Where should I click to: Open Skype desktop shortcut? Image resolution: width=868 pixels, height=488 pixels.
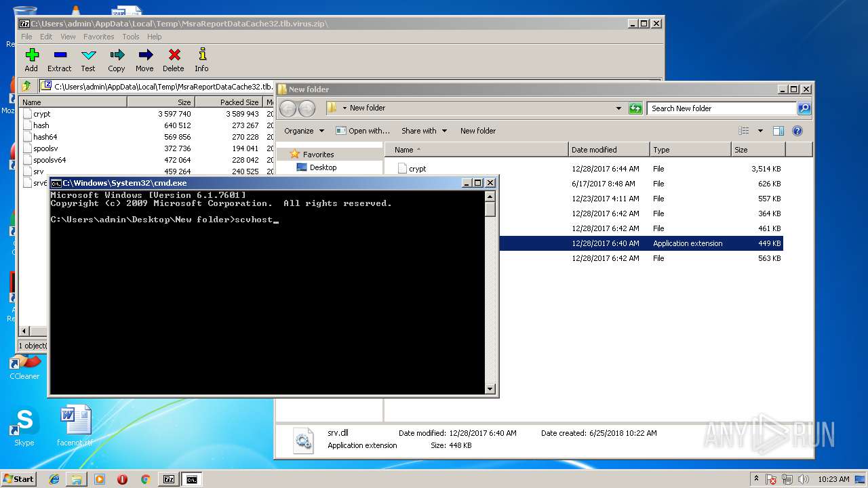[x=24, y=427]
